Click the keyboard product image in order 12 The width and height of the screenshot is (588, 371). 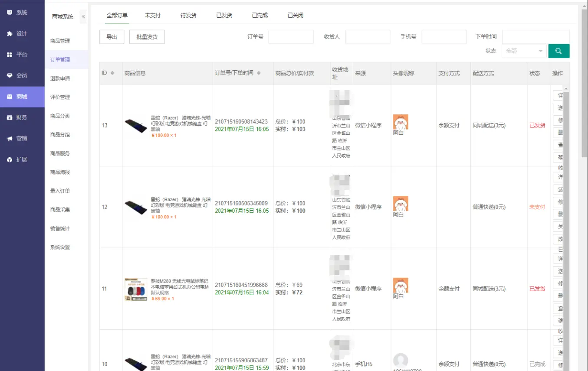pos(136,207)
